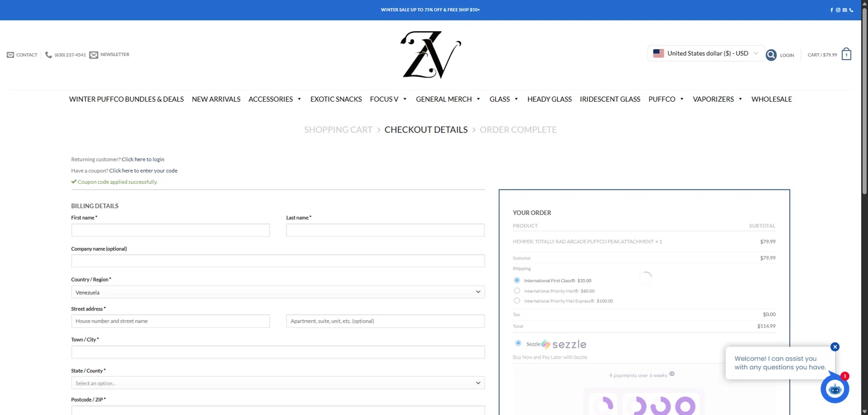The width and height of the screenshot is (868, 415).
Task: Click the House number and street name field
Action: (170, 321)
